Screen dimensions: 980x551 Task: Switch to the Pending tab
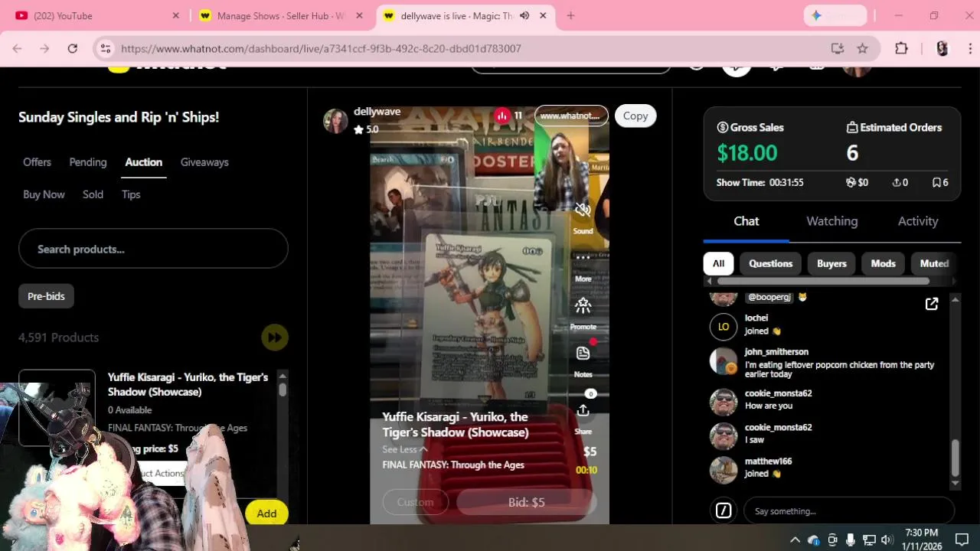[88, 162]
